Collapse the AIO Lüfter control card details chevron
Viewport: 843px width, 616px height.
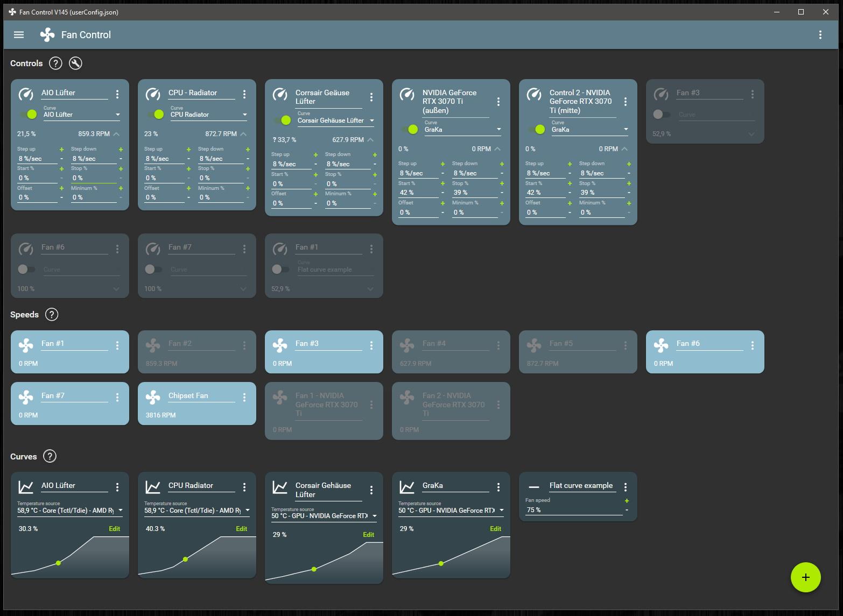tap(116, 134)
